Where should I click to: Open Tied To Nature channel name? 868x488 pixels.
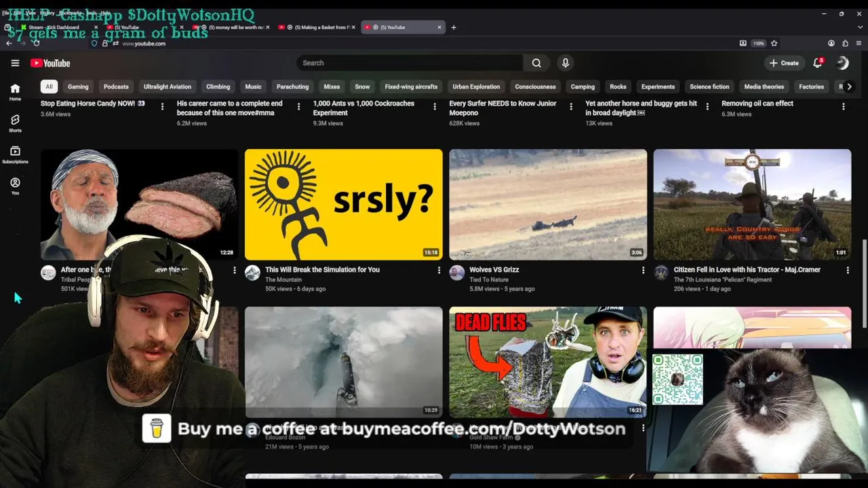489,280
